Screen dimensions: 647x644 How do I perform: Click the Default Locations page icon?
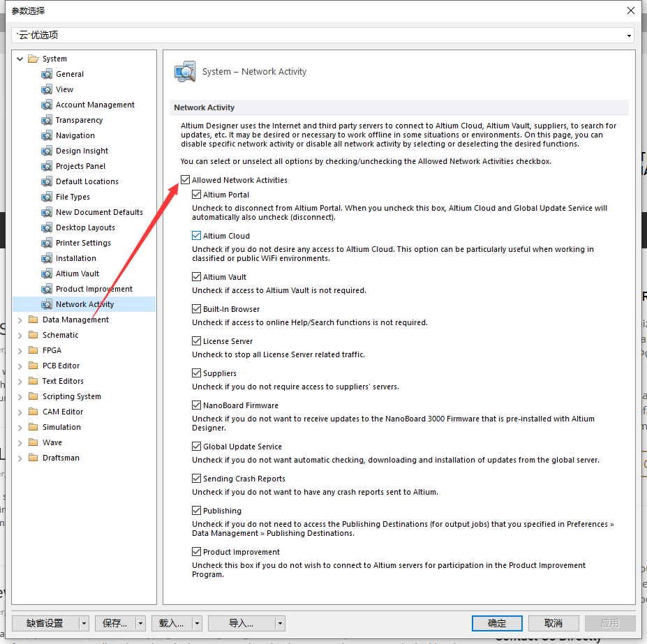click(x=47, y=181)
